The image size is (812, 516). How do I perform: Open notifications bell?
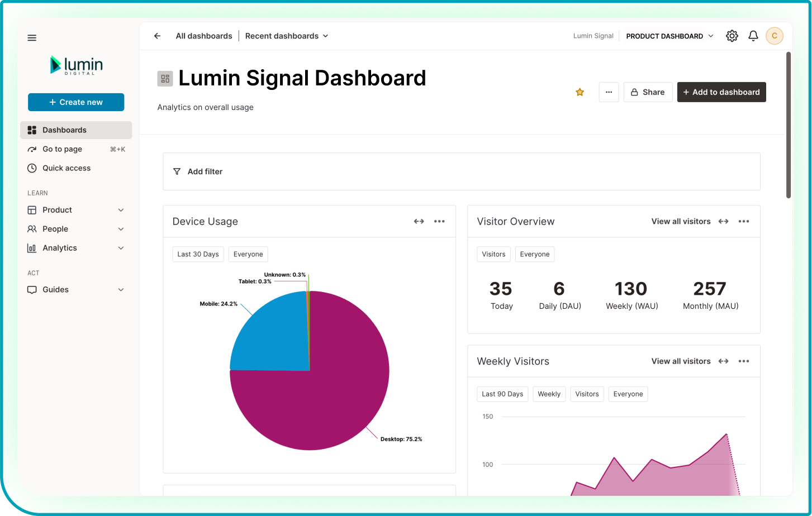(x=753, y=36)
